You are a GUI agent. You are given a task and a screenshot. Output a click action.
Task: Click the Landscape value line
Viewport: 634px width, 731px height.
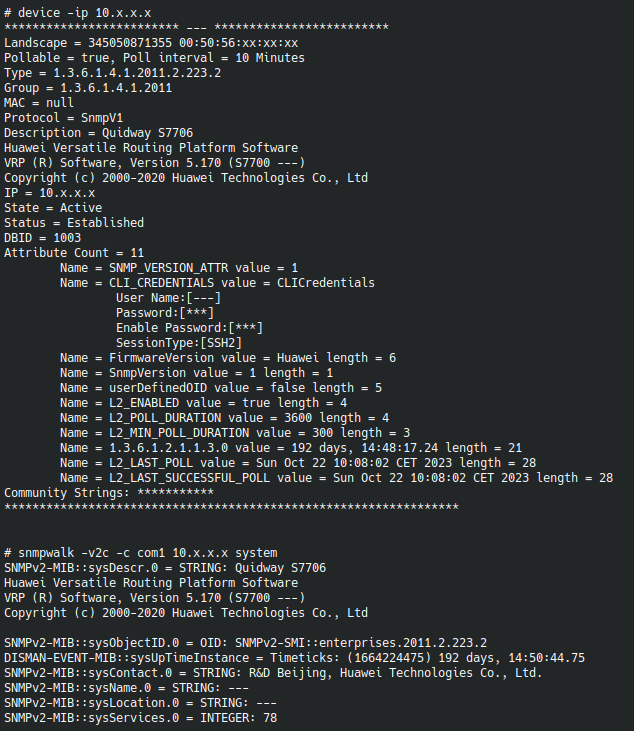click(150, 43)
